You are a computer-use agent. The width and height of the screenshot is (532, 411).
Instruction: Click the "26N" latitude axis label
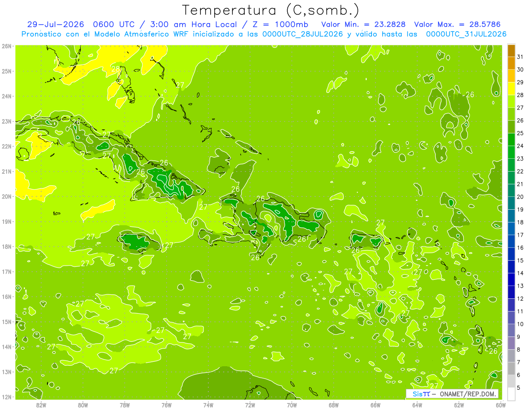click(7, 46)
